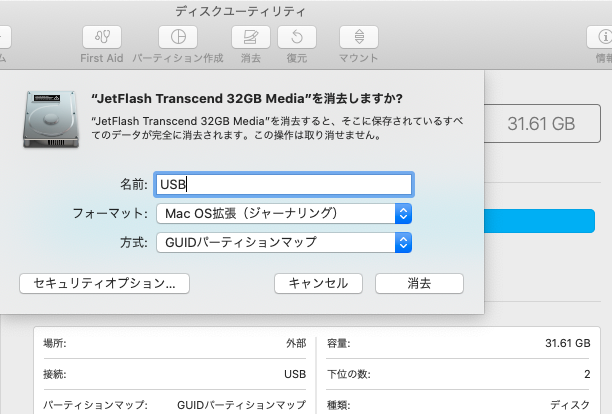
Task: Open the フォーマット dropdown (Mac OS拡張)
Action: tap(284, 213)
